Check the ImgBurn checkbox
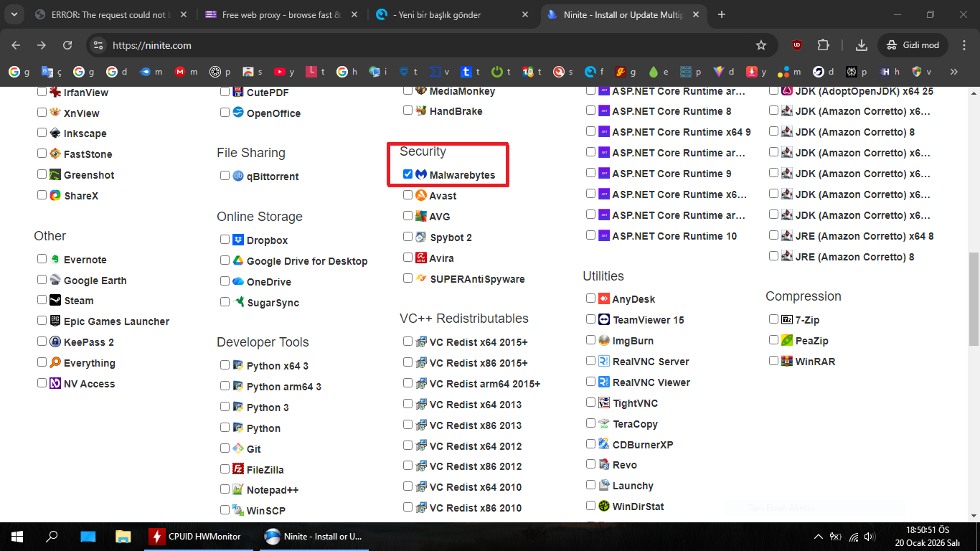 click(x=591, y=340)
